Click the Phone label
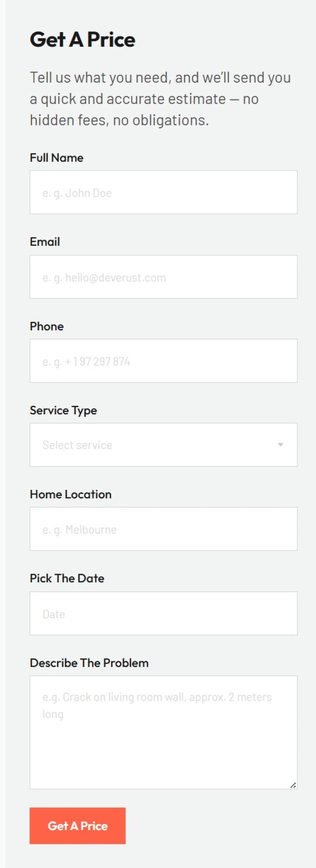 pyautogui.click(x=47, y=326)
